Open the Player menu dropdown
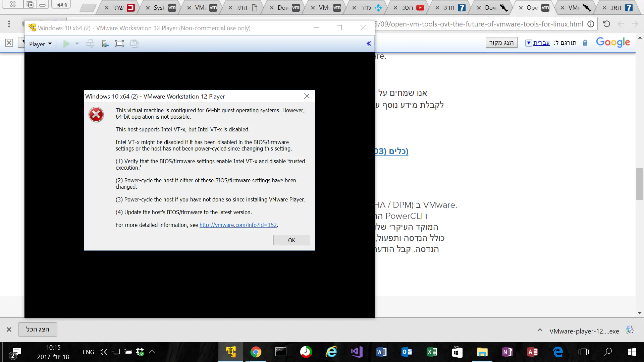This screenshot has height=362, width=644. tap(40, 44)
